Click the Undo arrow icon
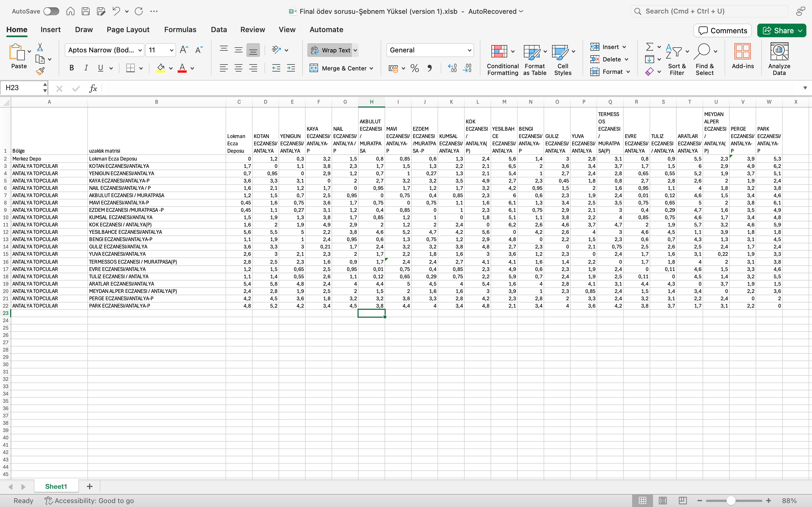 116,11
